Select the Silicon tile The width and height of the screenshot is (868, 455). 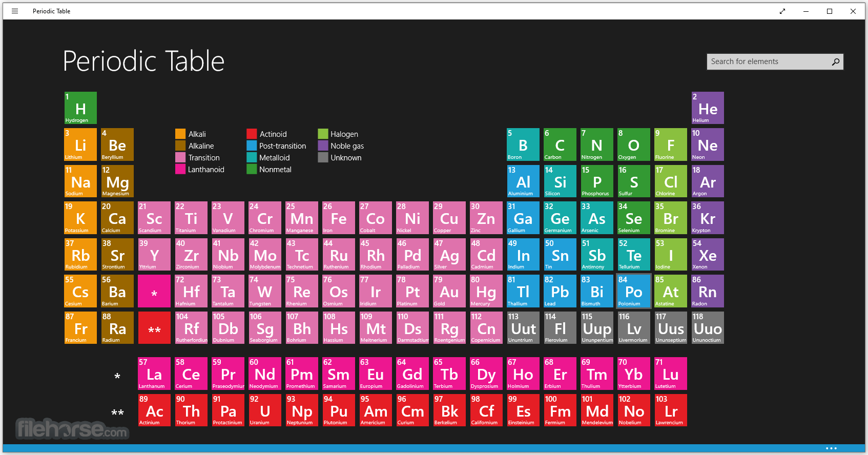[x=560, y=181]
